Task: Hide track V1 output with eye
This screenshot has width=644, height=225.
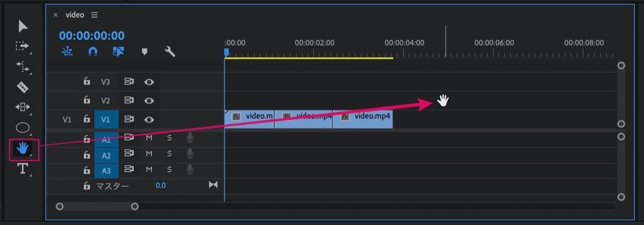Action: tap(149, 120)
